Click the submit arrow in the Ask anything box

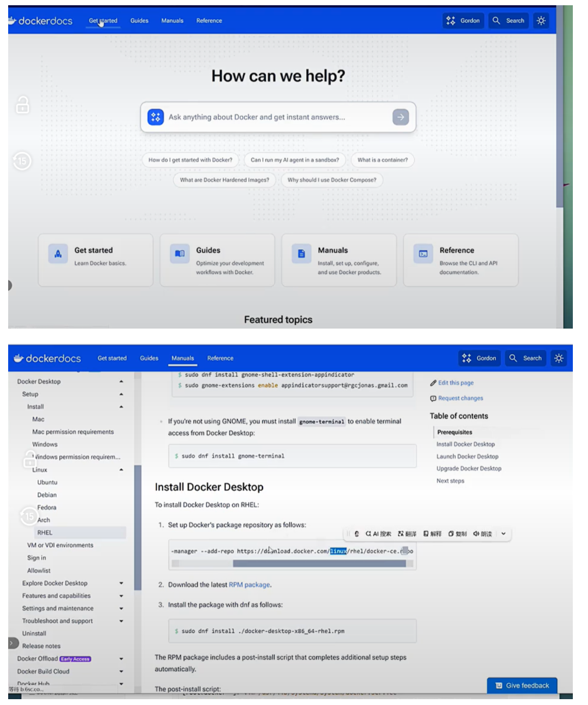point(400,117)
